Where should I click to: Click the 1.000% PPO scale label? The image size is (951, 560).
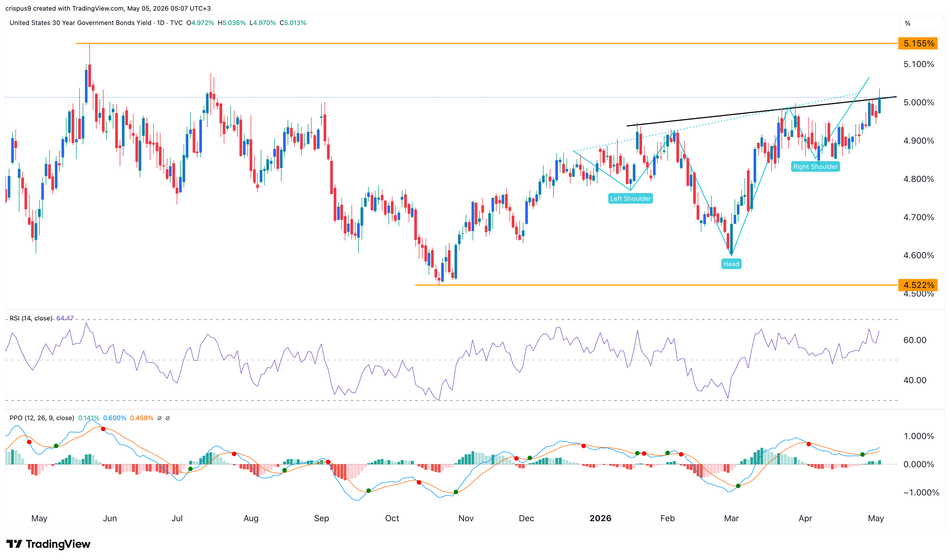click(x=919, y=436)
